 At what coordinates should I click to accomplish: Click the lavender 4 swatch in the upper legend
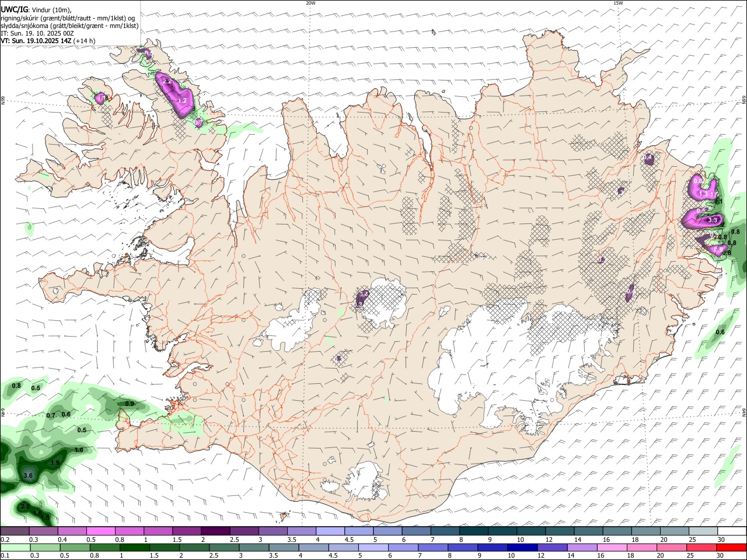coord(330,531)
